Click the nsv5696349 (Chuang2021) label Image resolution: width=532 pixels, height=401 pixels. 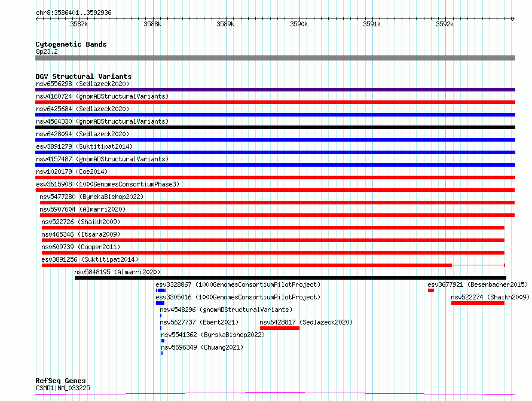click(x=202, y=347)
